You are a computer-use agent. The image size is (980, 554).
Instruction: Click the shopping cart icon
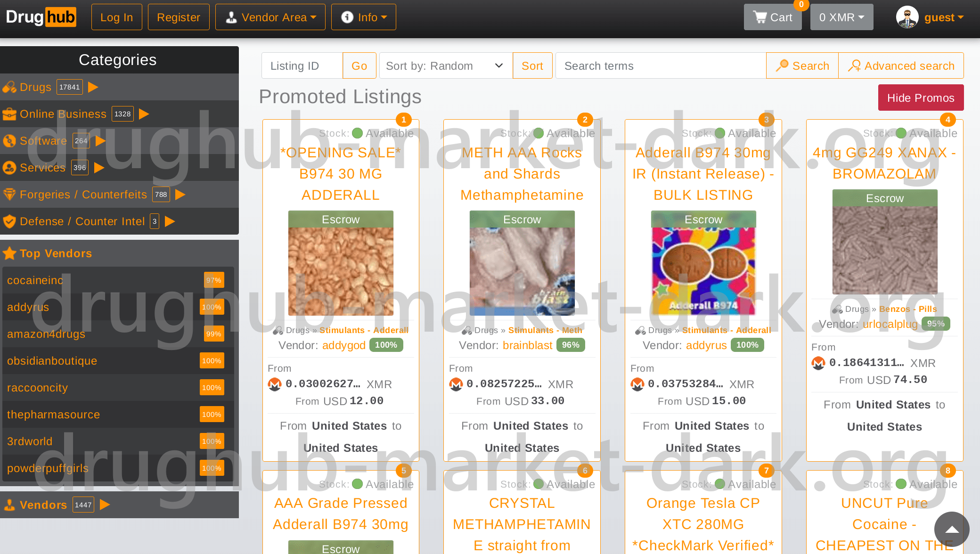point(759,17)
